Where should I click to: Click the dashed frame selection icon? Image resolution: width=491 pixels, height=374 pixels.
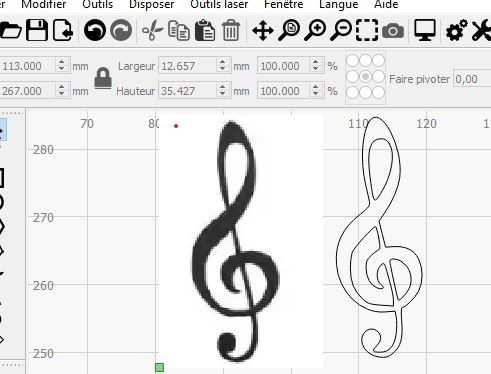point(367,30)
